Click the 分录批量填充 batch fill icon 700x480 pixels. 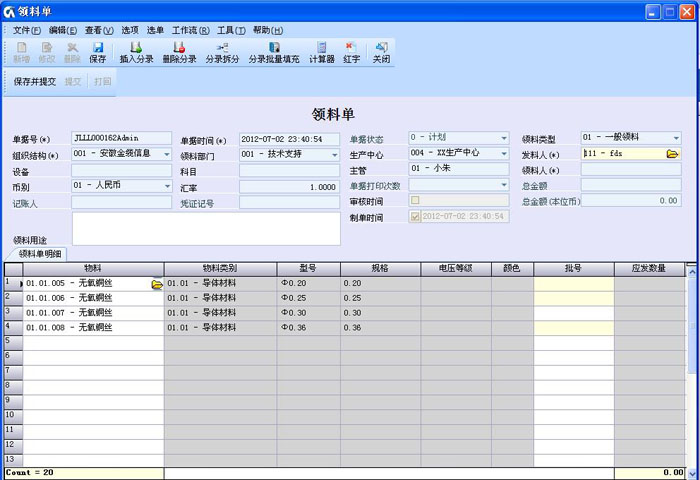273,52
